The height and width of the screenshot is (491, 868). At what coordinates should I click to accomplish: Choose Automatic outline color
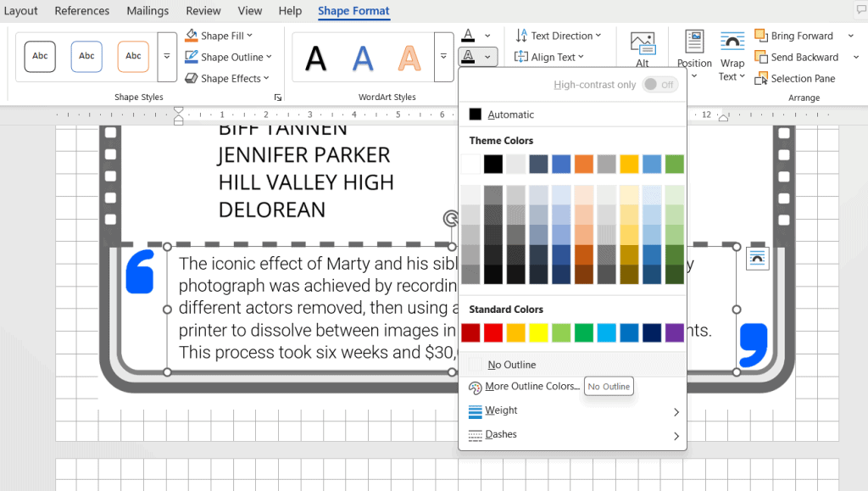click(x=572, y=114)
